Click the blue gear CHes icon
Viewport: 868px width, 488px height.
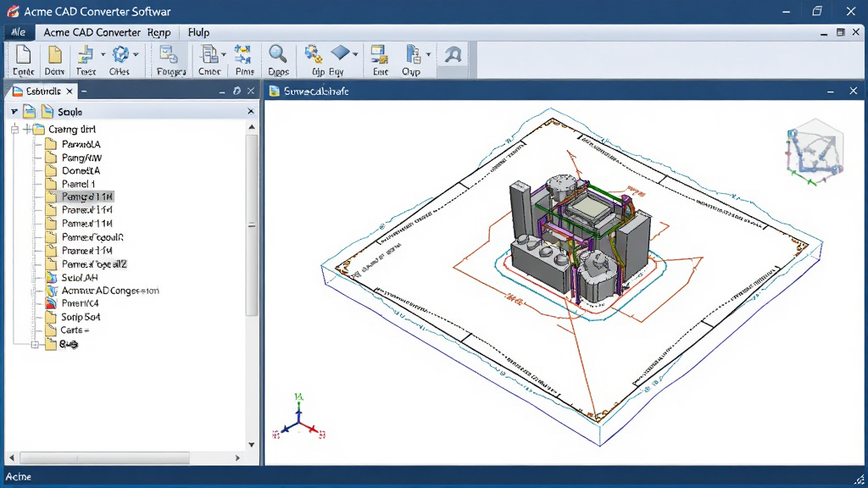[x=120, y=55]
